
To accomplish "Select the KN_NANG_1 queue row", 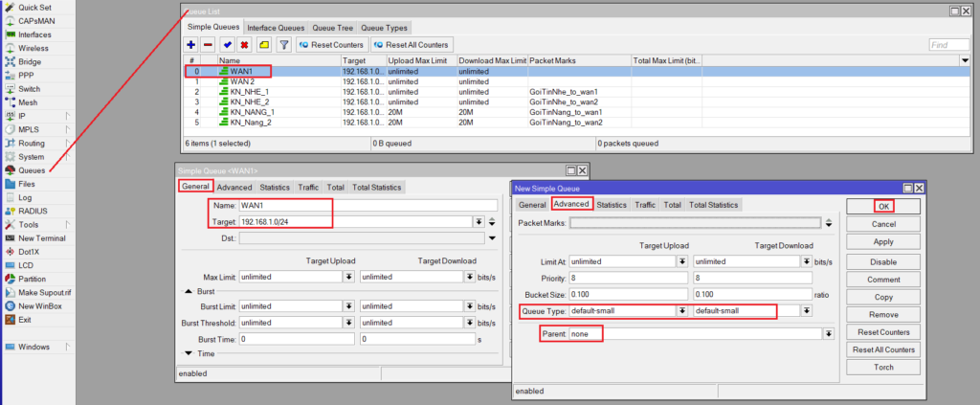I will pos(251,112).
